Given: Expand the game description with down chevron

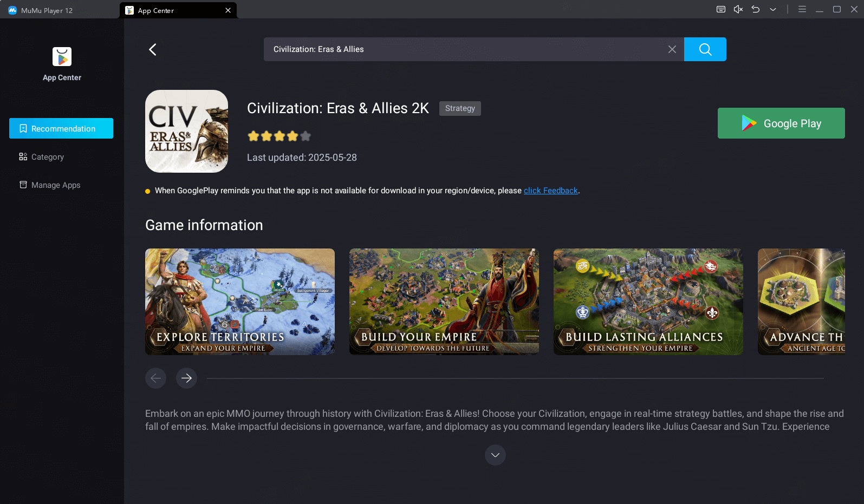Looking at the screenshot, I should 495,455.
